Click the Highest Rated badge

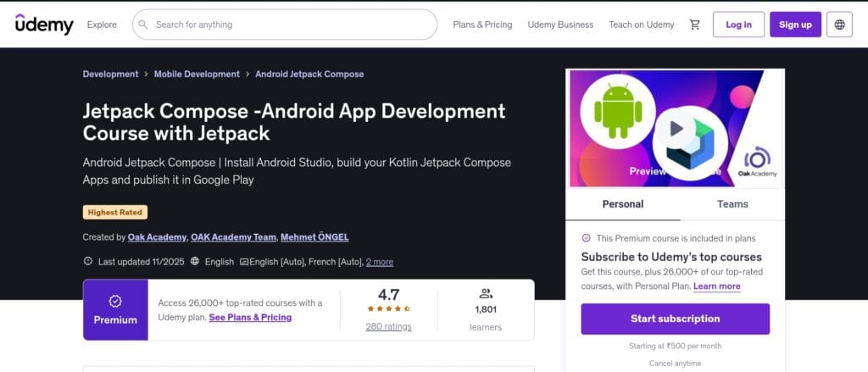115,212
